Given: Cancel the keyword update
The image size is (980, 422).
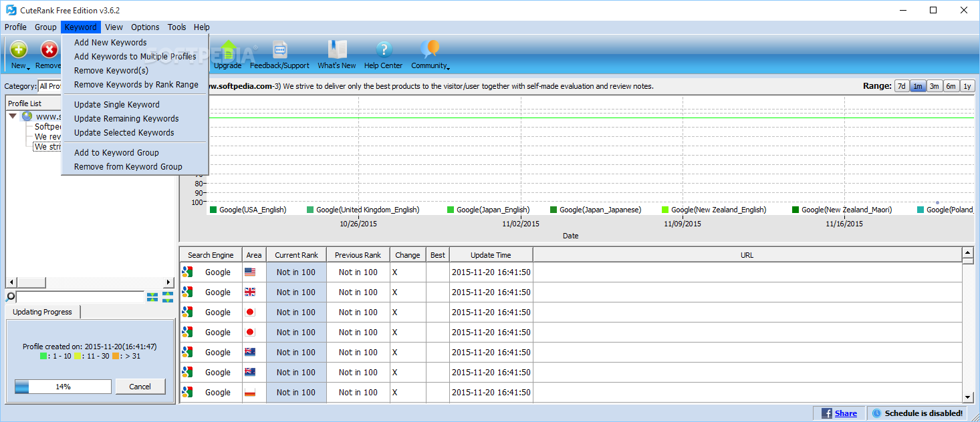Looking at the screenshot, I should (x=140, y=387).
